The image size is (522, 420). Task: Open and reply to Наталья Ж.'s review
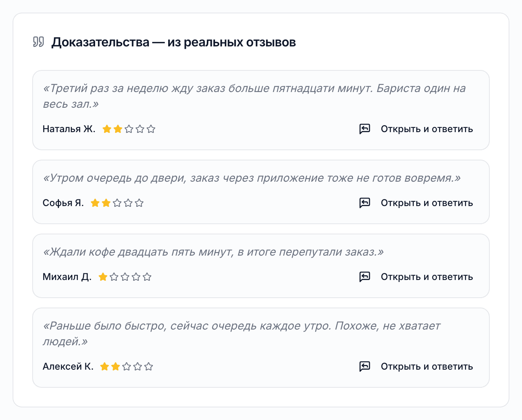tap(416, 129)
